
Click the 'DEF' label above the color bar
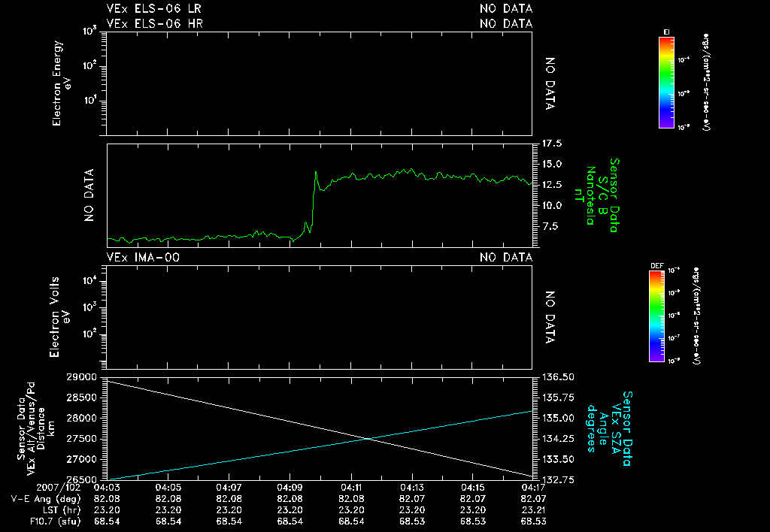657,266
